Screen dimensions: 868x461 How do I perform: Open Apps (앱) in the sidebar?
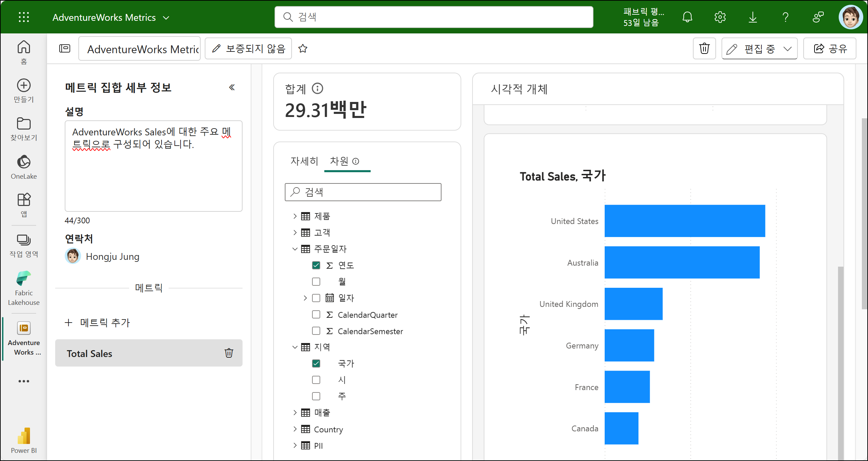[24, 205]
